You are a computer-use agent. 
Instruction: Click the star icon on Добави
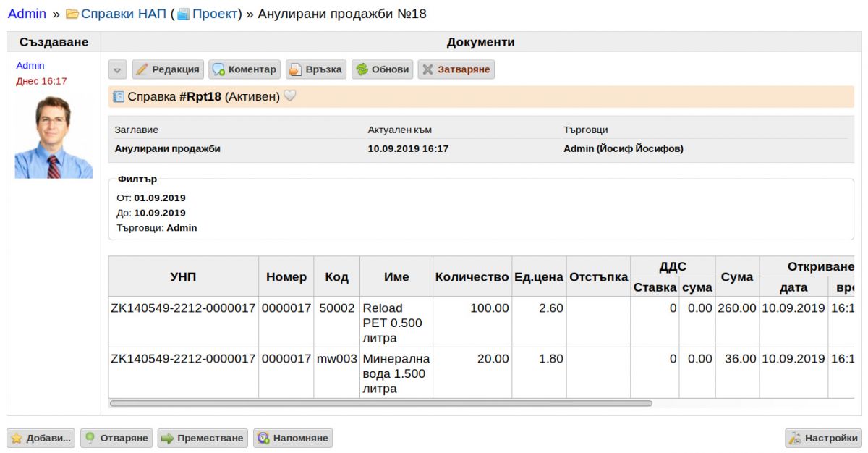[17, 438]
